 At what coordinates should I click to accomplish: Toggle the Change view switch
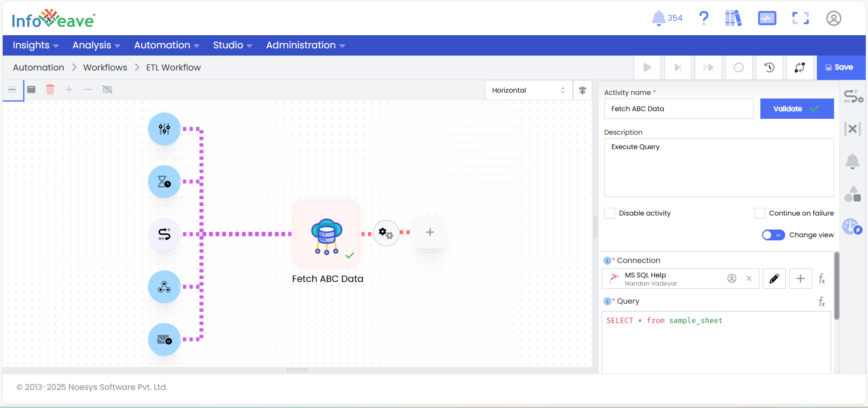pyautogui.click(x=773, y=235)
